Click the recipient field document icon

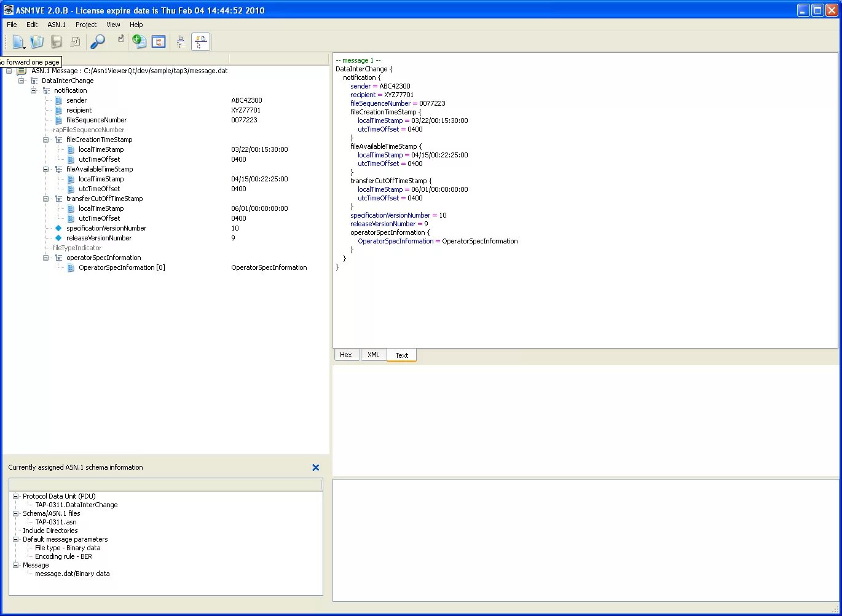58,110
